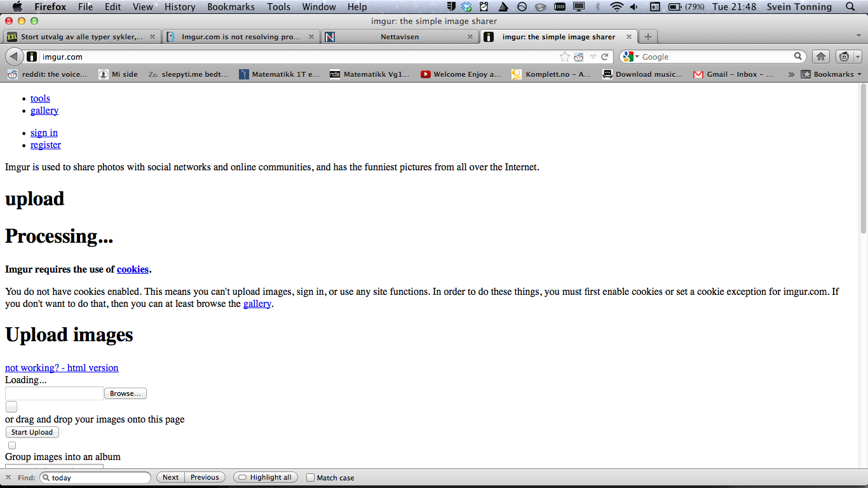Open the 'register' link

click(46, 145)
